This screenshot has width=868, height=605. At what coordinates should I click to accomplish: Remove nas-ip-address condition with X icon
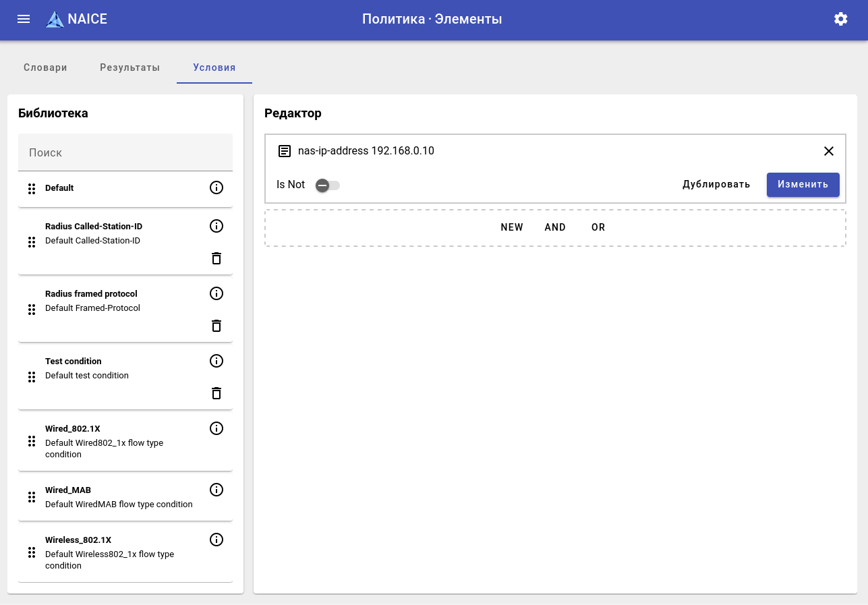tap(829, 151)
